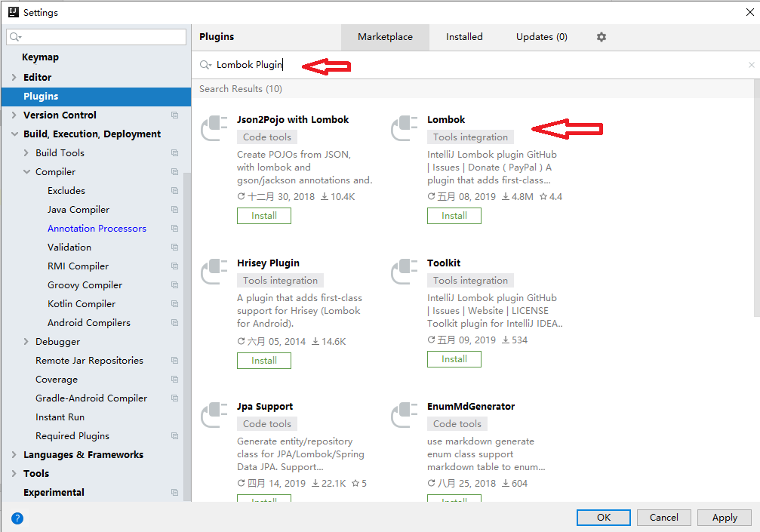Click the Code tools tag under Json2Pojo

coord(267,137)
